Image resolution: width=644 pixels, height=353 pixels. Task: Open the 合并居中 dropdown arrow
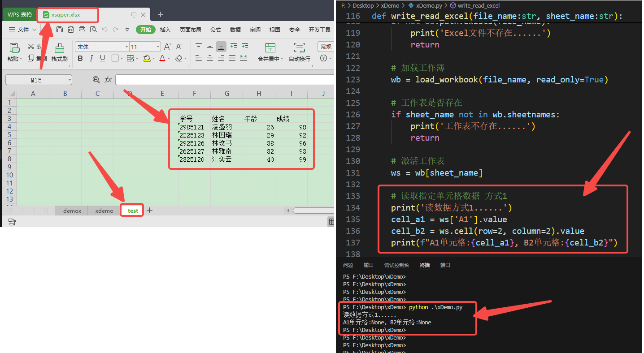coord(282,59)
